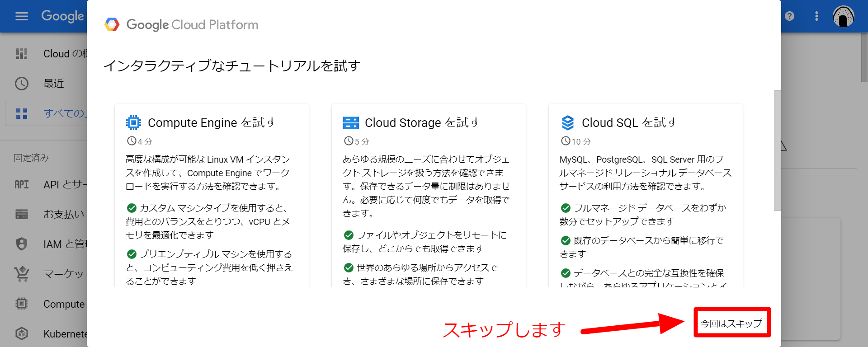Click the help question mark icon

pos(790,16)
